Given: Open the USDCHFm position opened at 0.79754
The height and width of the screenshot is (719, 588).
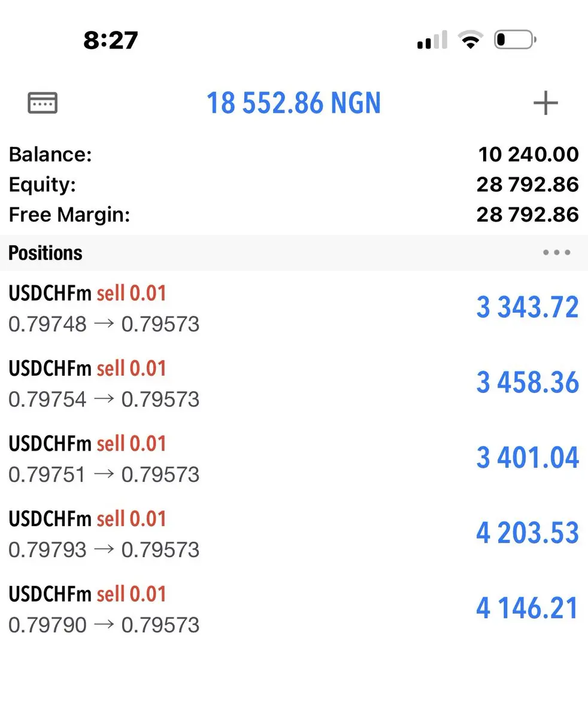Looking at the screenshot, I should pyautogui.click(x=294, y=383).
